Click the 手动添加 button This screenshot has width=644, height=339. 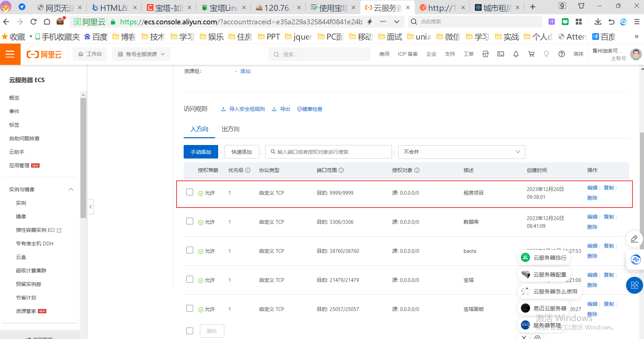201,152
